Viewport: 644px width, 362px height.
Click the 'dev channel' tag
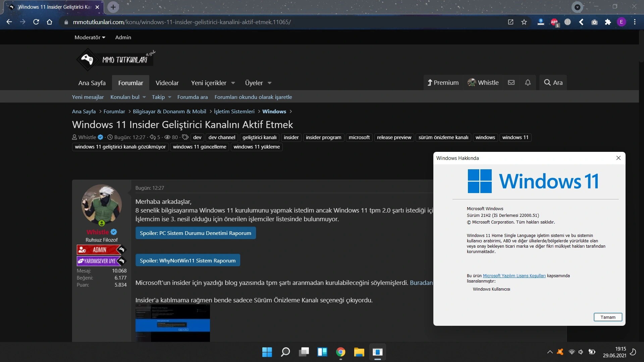click(222, 137)
